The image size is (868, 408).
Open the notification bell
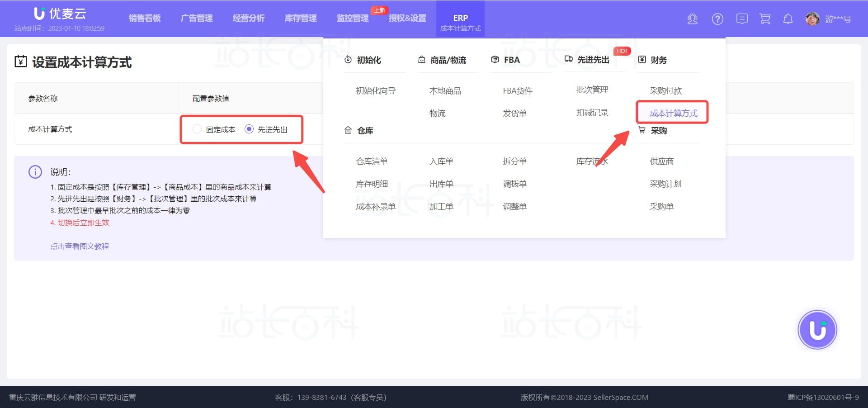[x=788, y=19]
